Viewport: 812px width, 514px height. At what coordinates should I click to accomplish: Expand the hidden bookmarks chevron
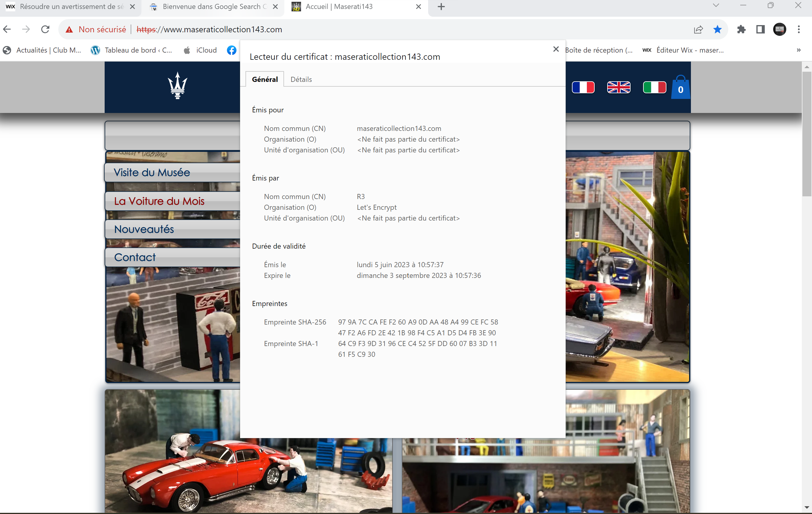tap(798, 50)
